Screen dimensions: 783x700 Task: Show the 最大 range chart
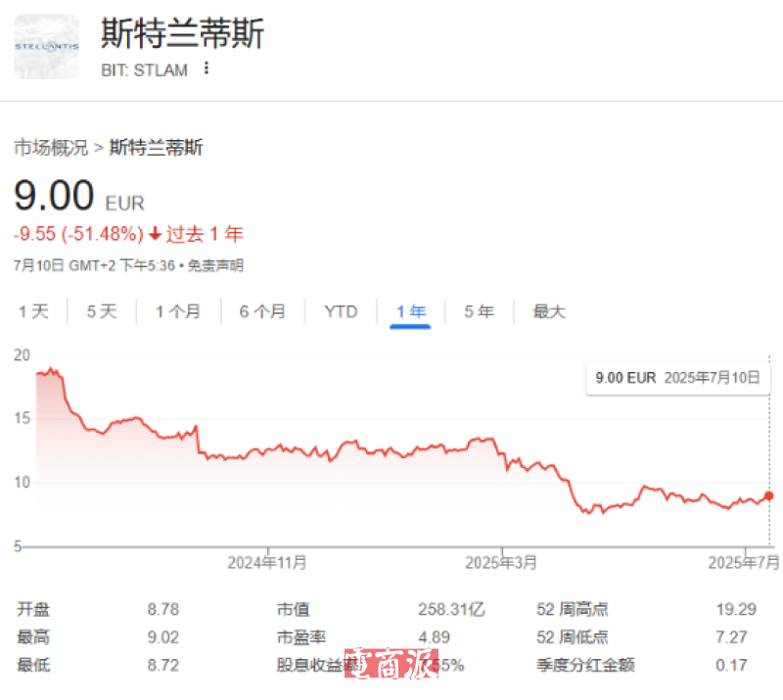pos(549,311)
